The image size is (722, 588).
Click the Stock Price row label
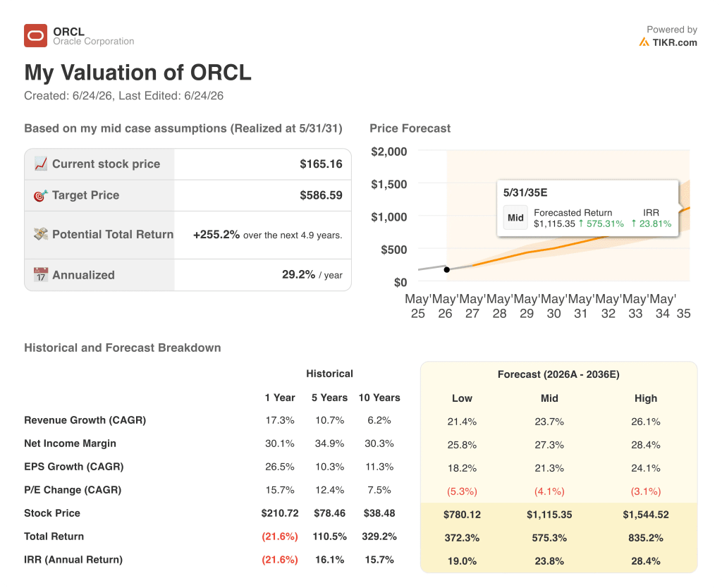[52, 513]
